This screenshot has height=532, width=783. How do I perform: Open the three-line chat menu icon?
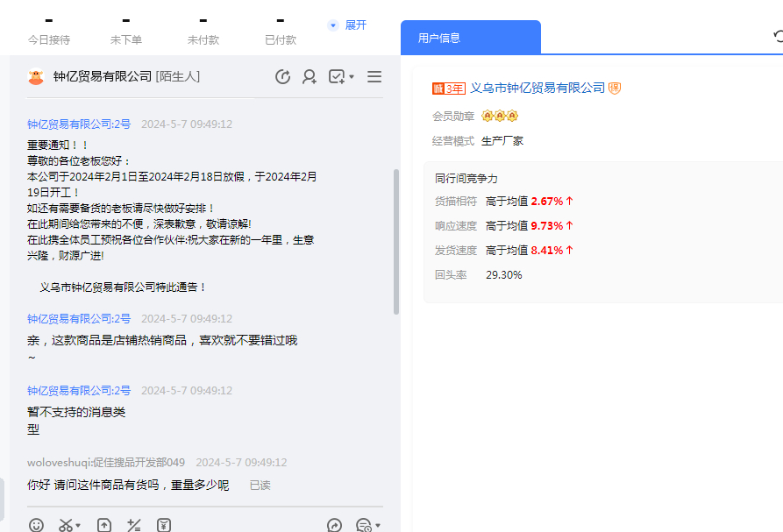[374, 77]
